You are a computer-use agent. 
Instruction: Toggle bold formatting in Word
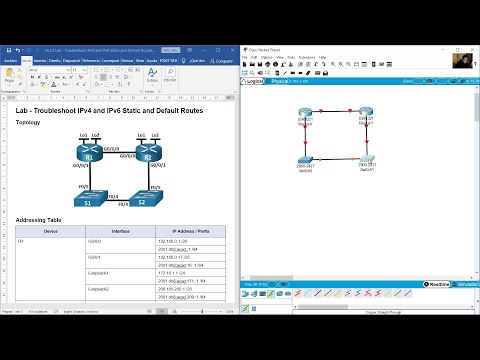click(x=32, y=77)
